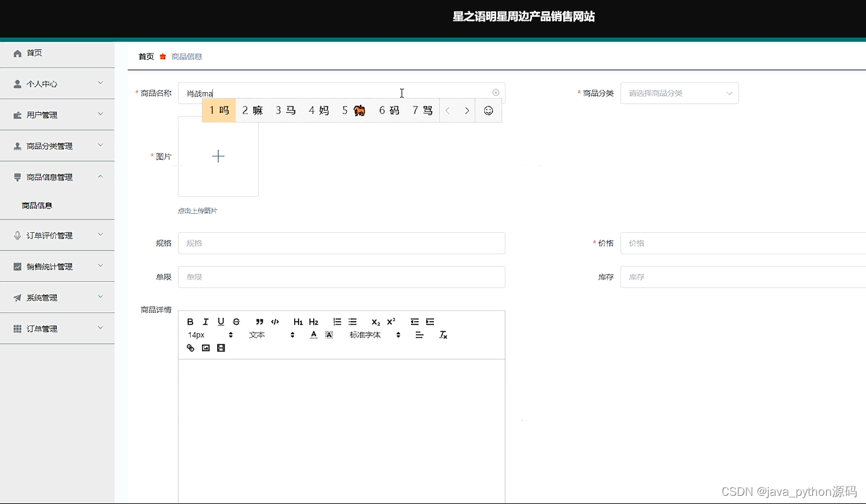Click the 商品信息 breadcrumb
Screen dimensions: 866x504
187,57
